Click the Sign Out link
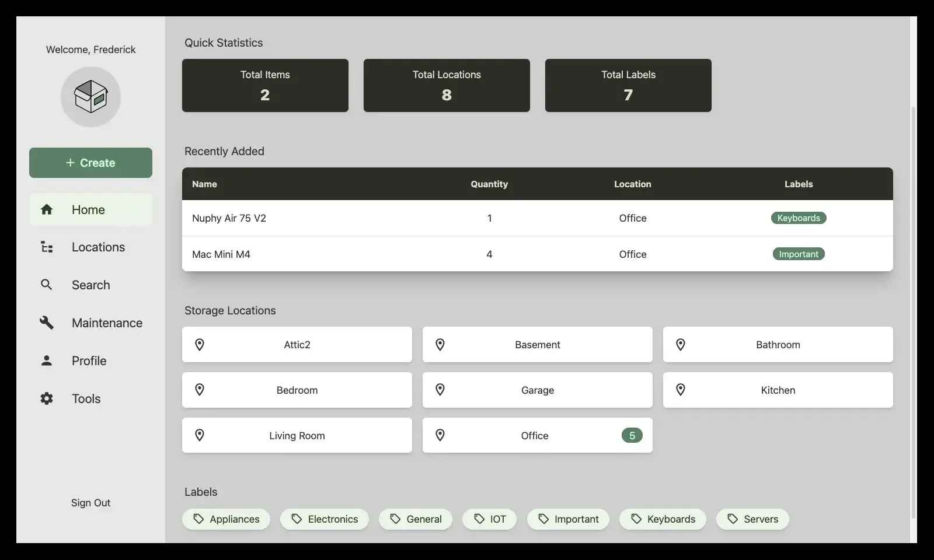Screen dimensions: 934x560 [90, 502]
